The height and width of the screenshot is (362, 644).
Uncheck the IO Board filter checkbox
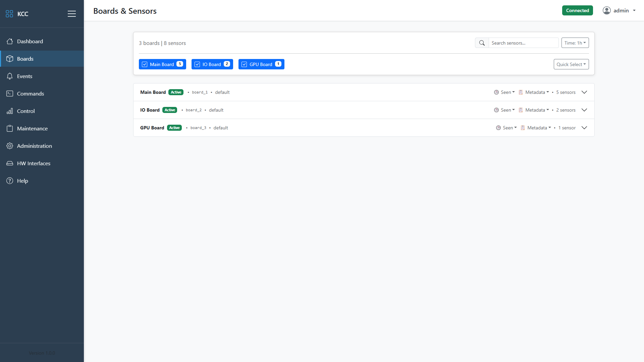point(197,64)
